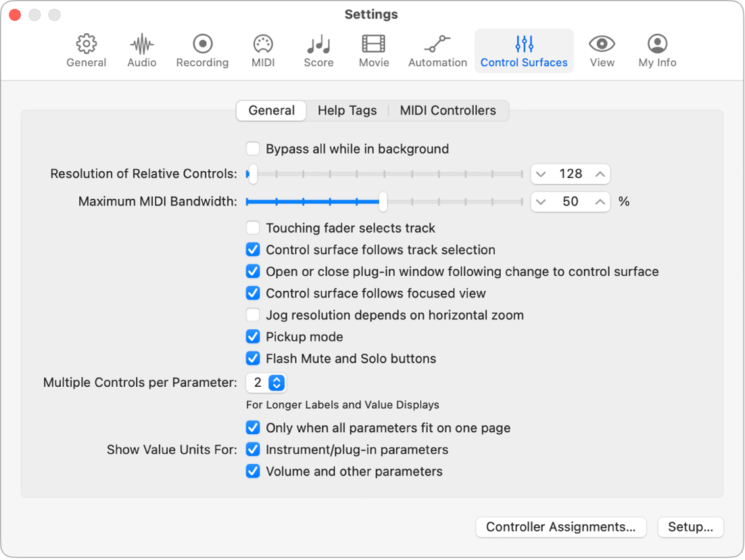Switch to the Help Tags tab

[x=347, y=110]
